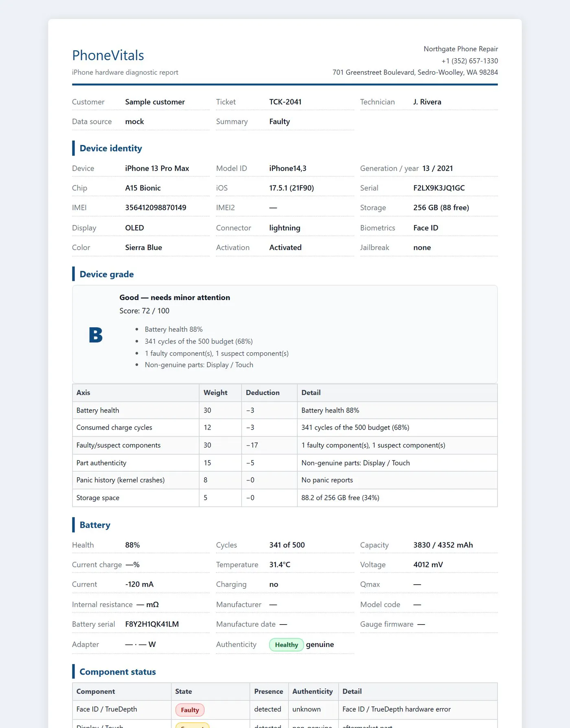This screenshot has height=728, width=570.
Task: Click the red 'Faulty' state badge for Face ID
Action: (190, 710)
